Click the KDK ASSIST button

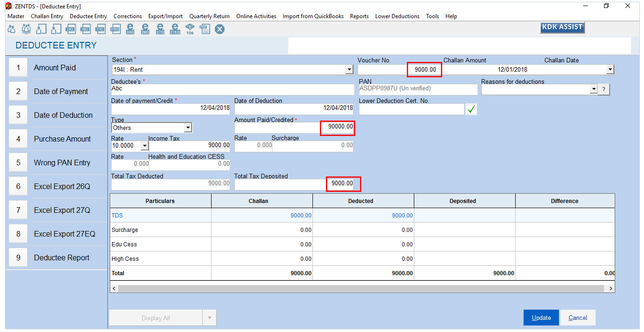(562, 27)
